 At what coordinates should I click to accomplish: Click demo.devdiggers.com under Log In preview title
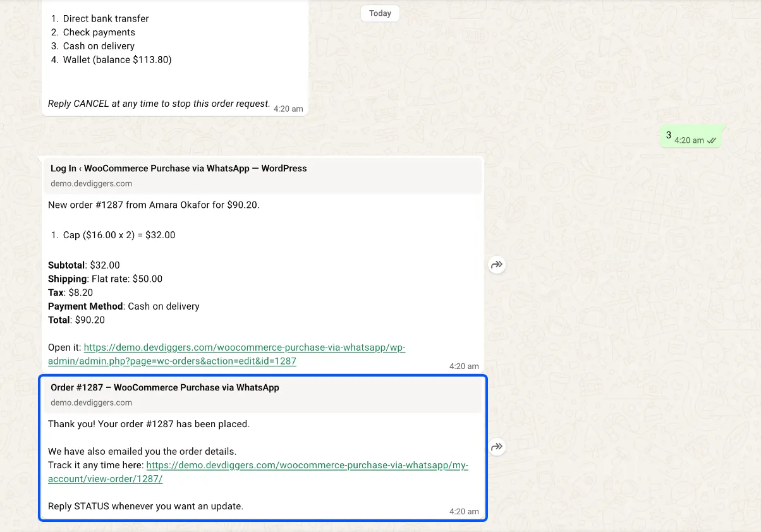(x=92, y=184)
